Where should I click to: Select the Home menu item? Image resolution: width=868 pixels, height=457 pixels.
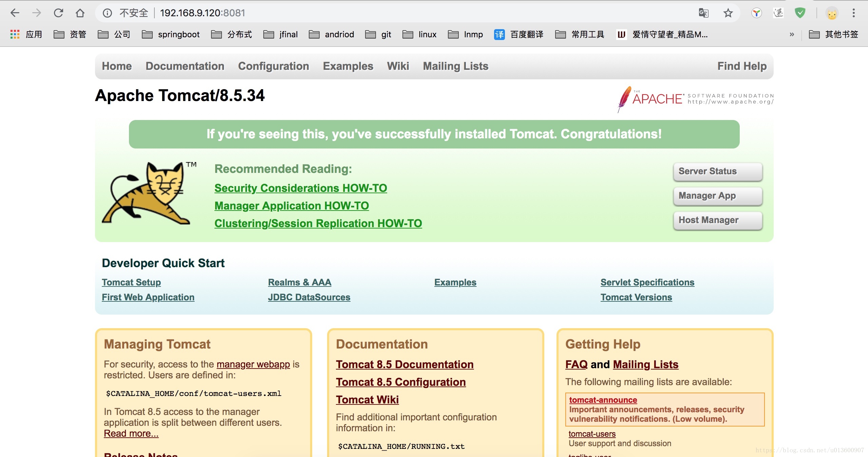point(117,66)
